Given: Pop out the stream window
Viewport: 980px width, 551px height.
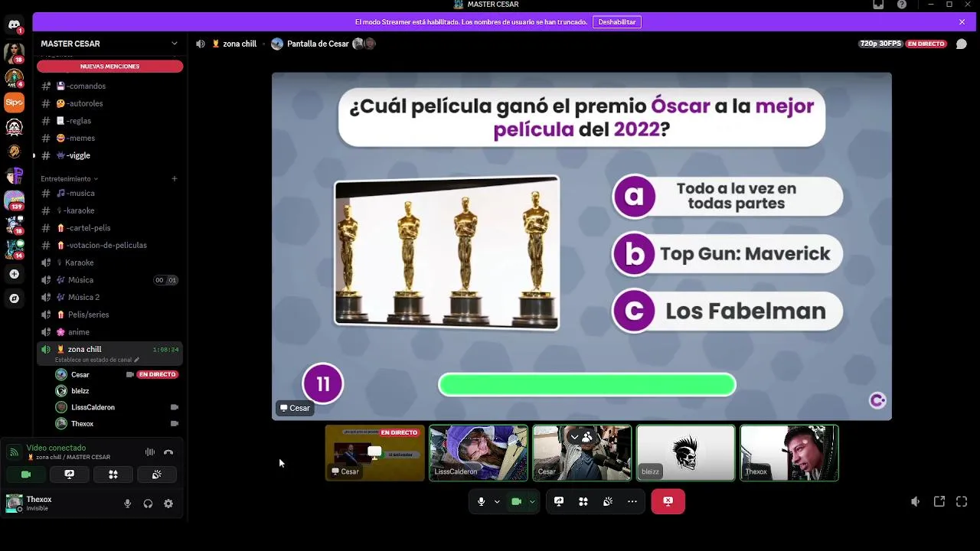Looking at the screenshot, I should pos(939,501).
